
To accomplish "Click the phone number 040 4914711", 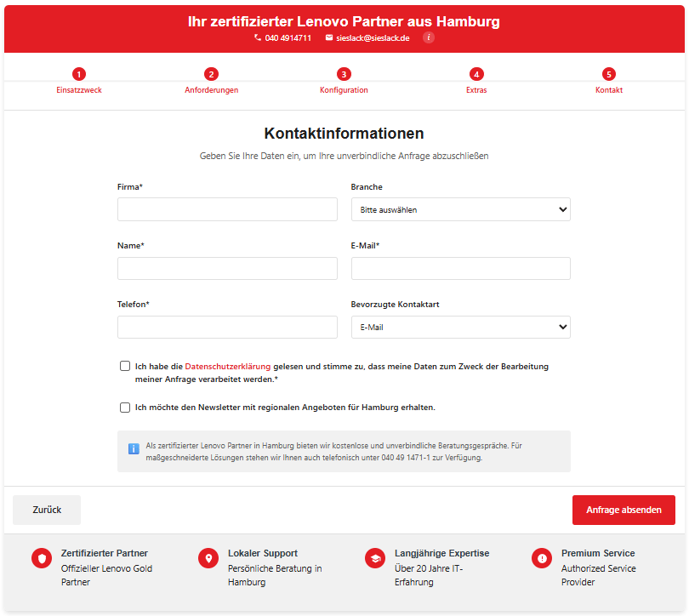I will click(x=288, y=38).
